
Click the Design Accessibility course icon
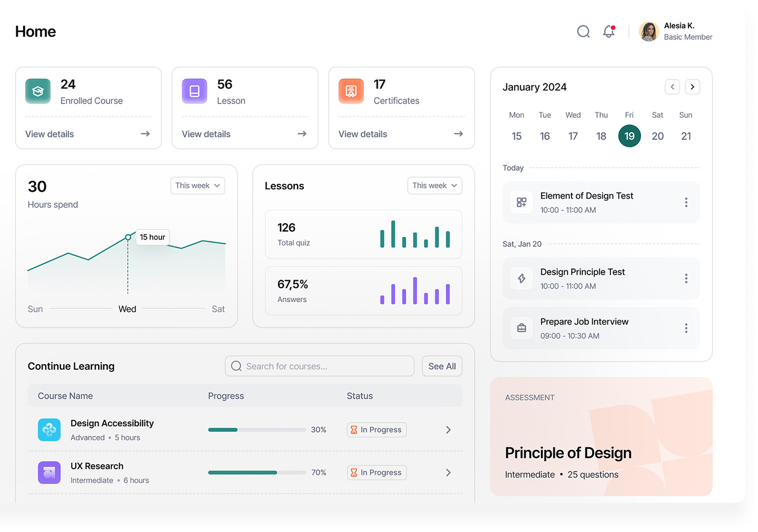[49, 430]
